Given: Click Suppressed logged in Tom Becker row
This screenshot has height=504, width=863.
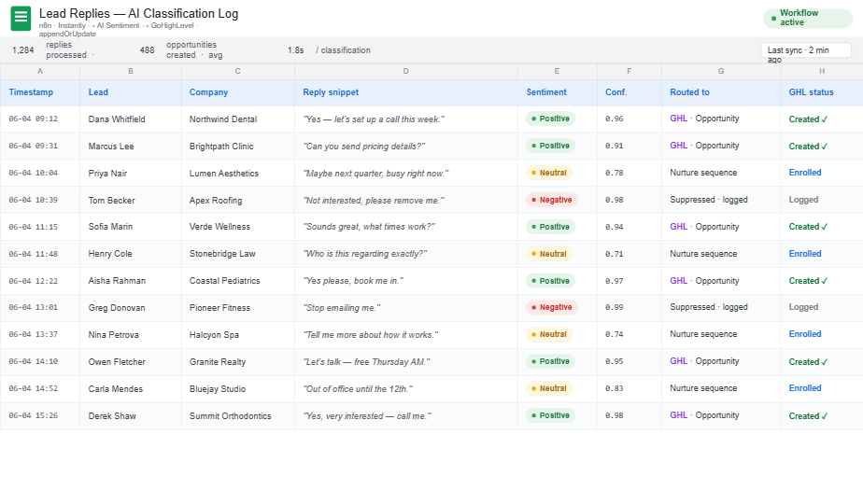Looking at the screenshot, I should (x=709, y=200).
